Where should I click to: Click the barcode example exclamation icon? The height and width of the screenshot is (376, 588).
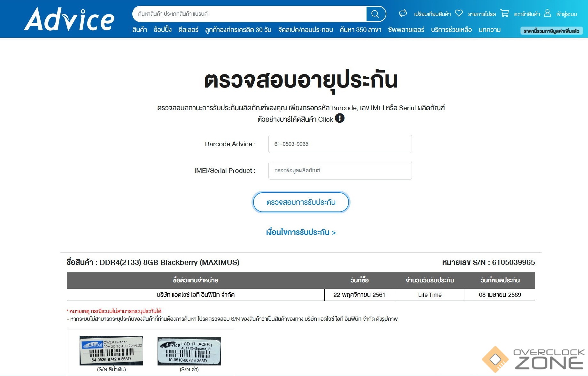[x=340, y=118]
